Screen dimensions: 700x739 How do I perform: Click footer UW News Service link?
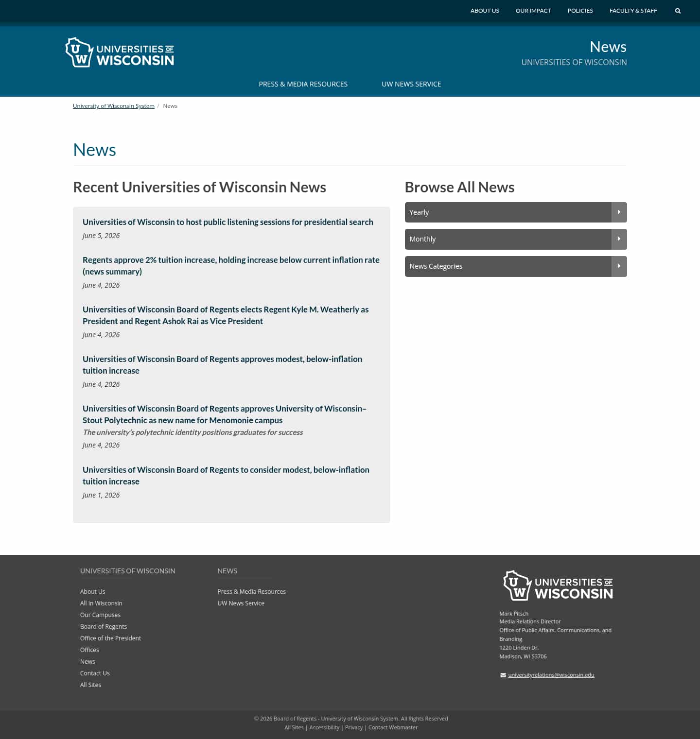click(x=241, y=603)
